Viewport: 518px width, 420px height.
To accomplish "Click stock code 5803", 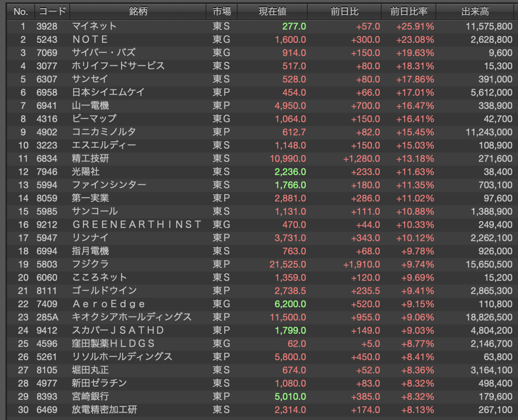I will click(x=47, y=264).
